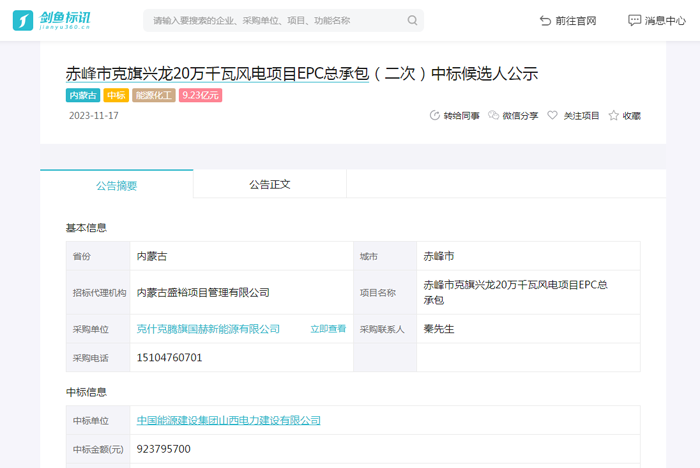Screen dimensions: 700x468
Task: Click the 微信分享 WeChat icon
Action: (x=493, y=116)
